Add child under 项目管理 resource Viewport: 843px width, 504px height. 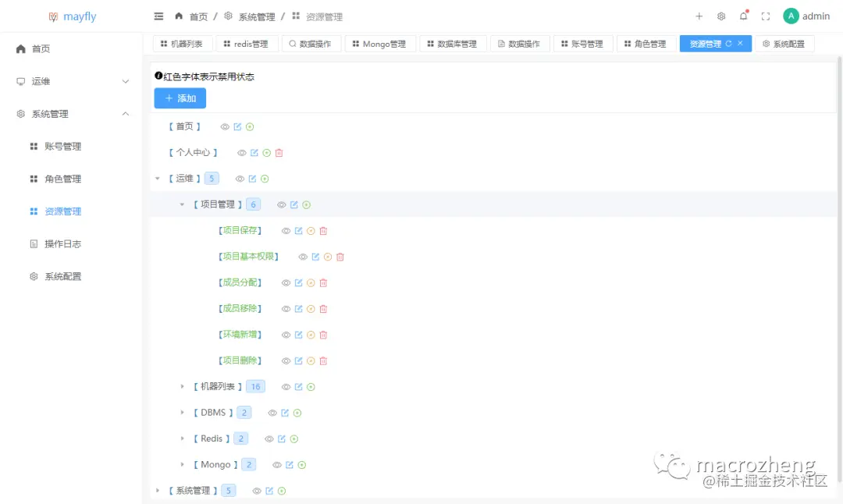[307, 204]
